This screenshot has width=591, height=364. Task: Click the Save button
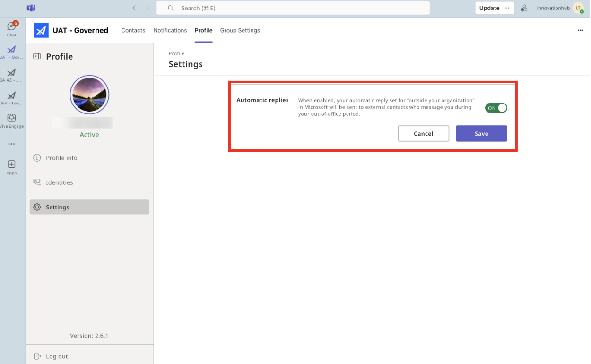coord(481,134)
